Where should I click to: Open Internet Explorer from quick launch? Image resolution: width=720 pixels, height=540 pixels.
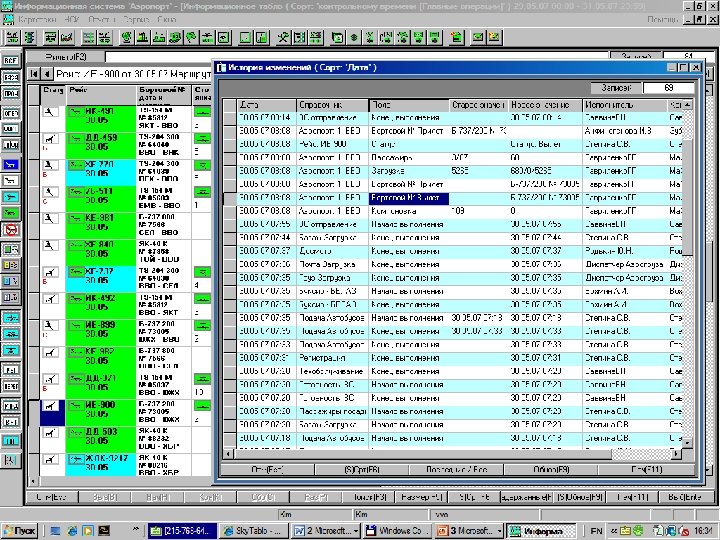[72, 531]
